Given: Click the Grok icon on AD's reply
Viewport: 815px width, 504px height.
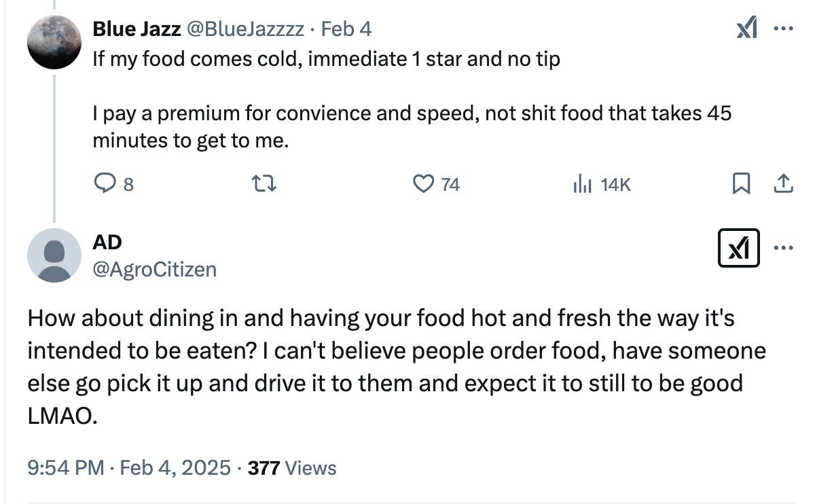Looking at the screenshot, I should 739,249.
